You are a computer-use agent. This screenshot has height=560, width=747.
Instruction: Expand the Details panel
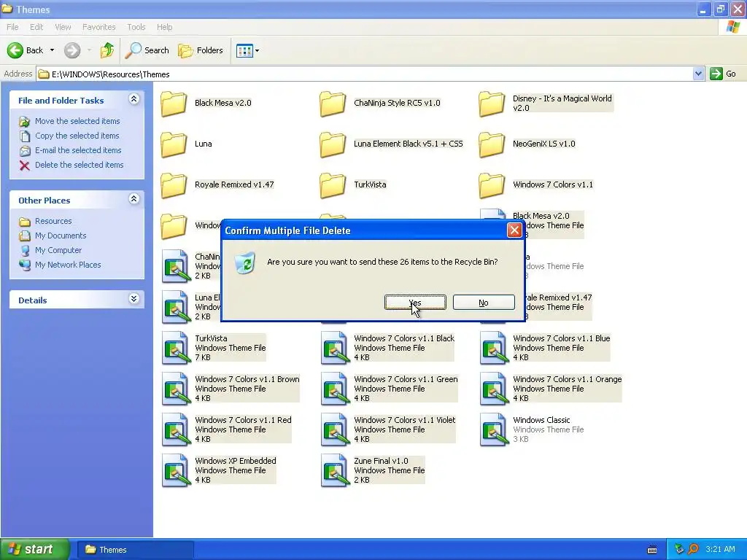pyautogui.click(x=134, y=299)
